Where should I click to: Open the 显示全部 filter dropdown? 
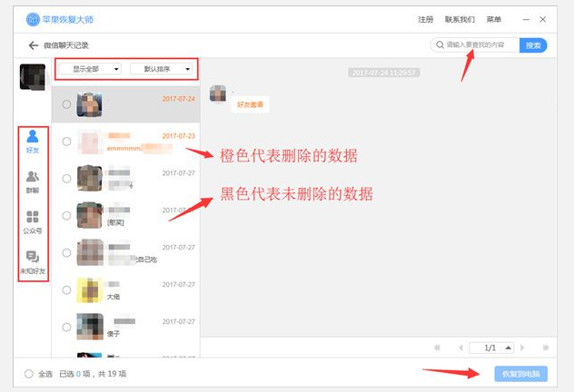click(x=90, y=69)
